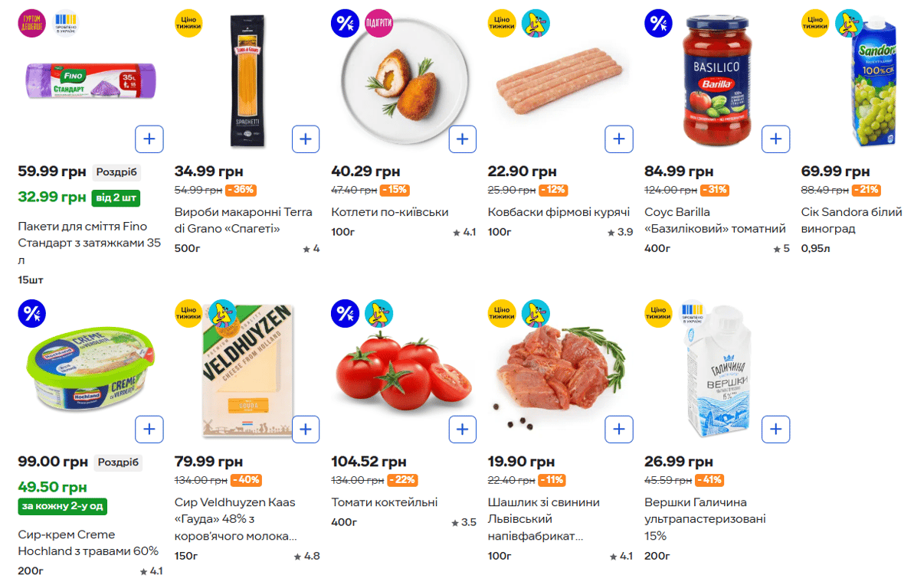Add Hochland Creme cheese to cart
Screen dimensions: 914x588
pos(149,430)
